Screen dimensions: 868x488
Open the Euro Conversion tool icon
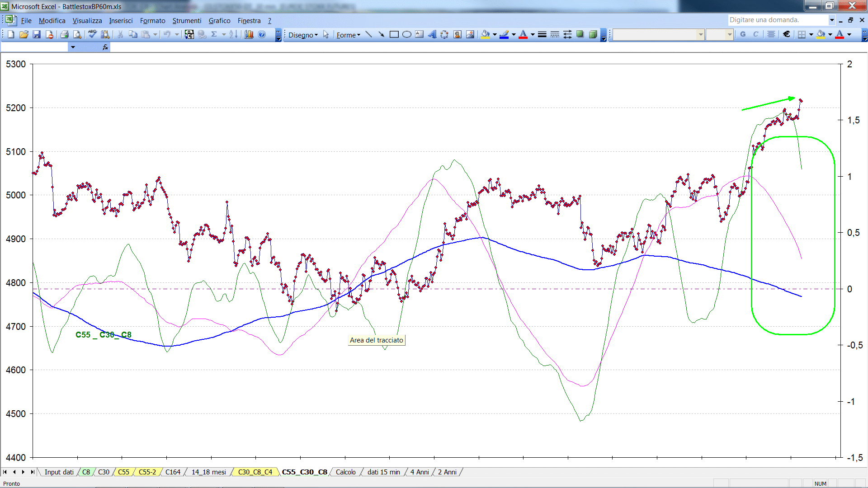tap(189, 34)
